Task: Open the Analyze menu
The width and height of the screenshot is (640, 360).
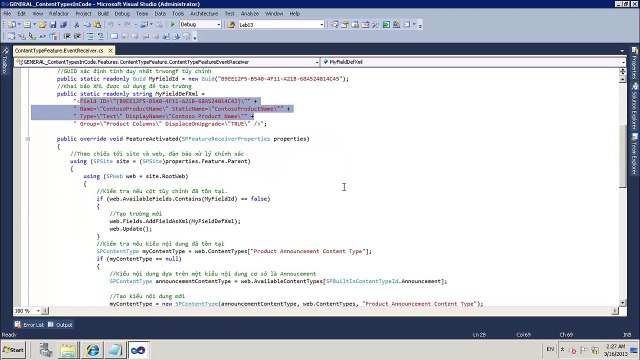Action: point(250,13)
